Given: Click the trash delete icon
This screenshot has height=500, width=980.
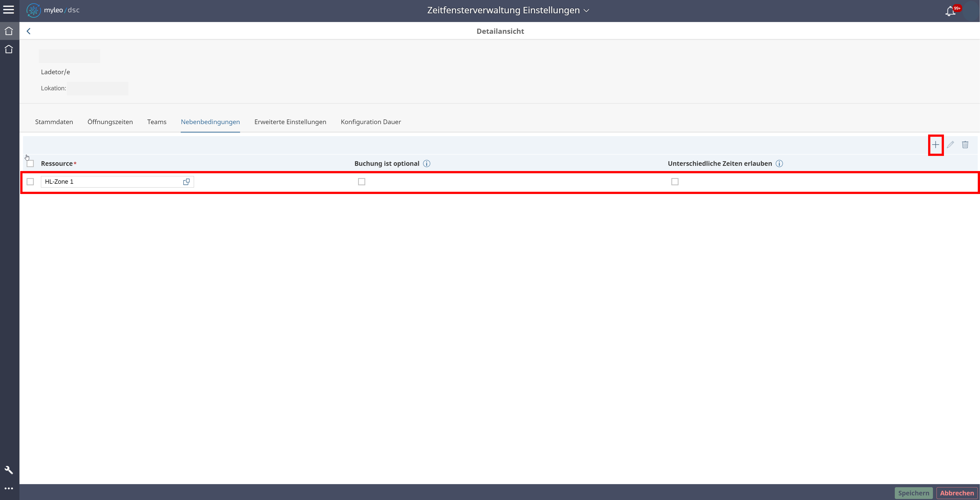Looking at the screenshot, I should point(965,145).
